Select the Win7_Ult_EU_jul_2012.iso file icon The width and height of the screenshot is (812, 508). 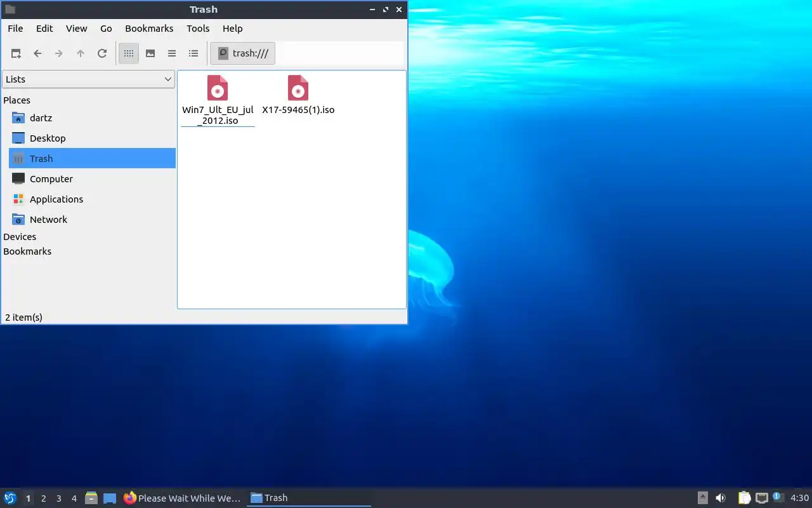pos(218,88)
